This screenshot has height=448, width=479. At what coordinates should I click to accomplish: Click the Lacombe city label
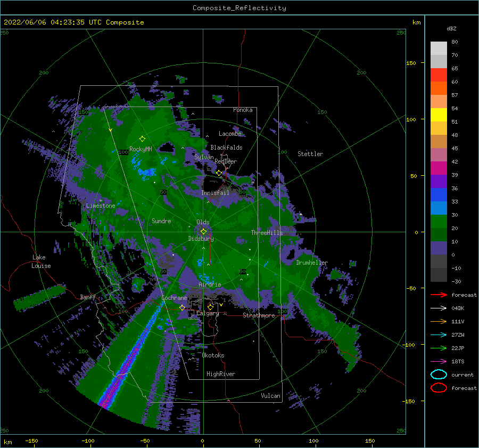tap(230, 134)
